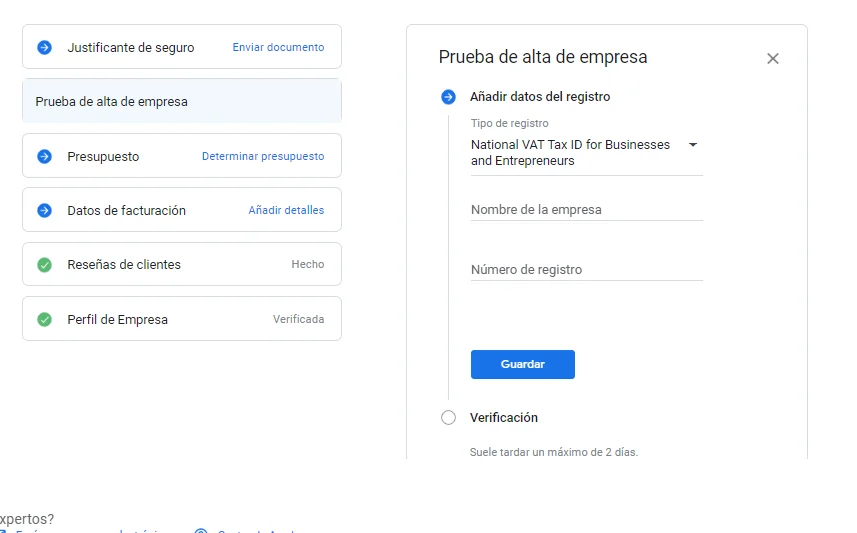Open the Perfil de Empresa card
857x533 pixels.
[181, 319]
